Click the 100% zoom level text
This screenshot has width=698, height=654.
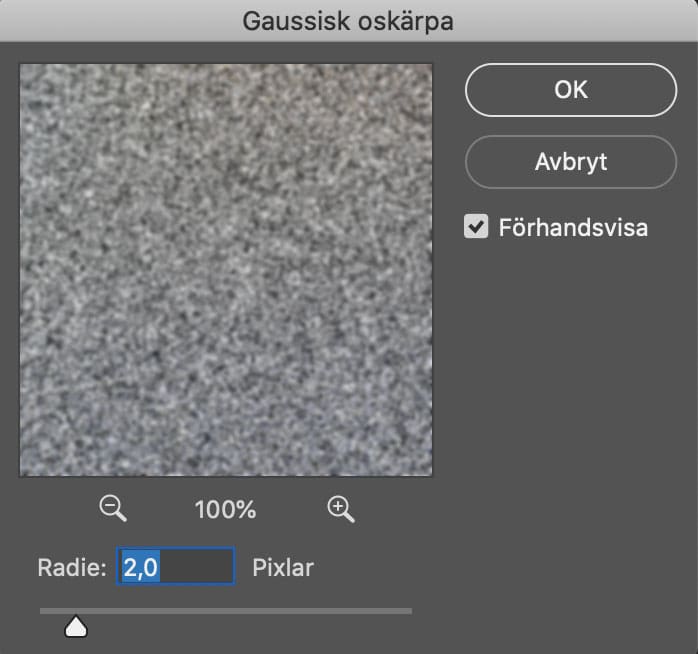click(x=225, y=510)
